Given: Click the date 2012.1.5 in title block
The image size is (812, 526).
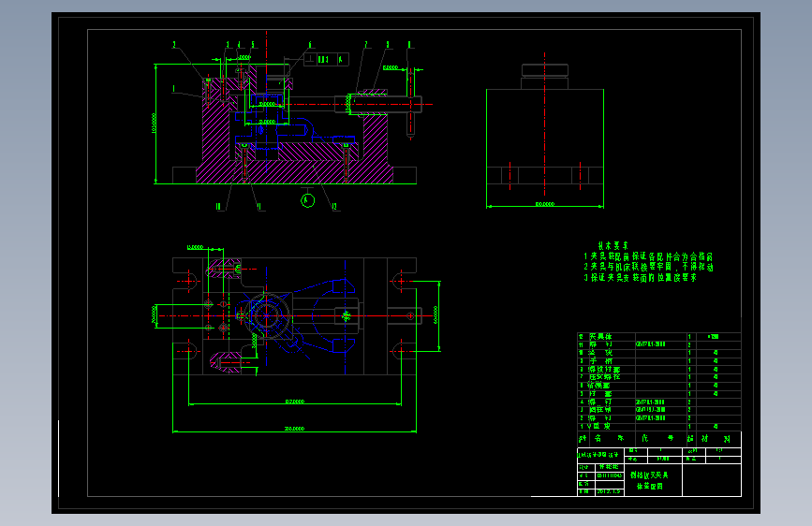Looking at the screenshot, I should pyautogui.click(x=609, y=491).
